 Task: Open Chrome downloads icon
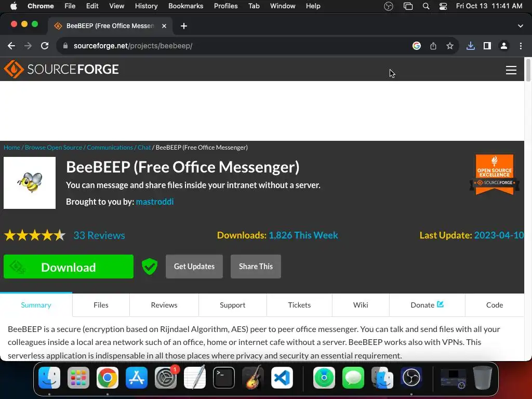[x=471, y=46]
